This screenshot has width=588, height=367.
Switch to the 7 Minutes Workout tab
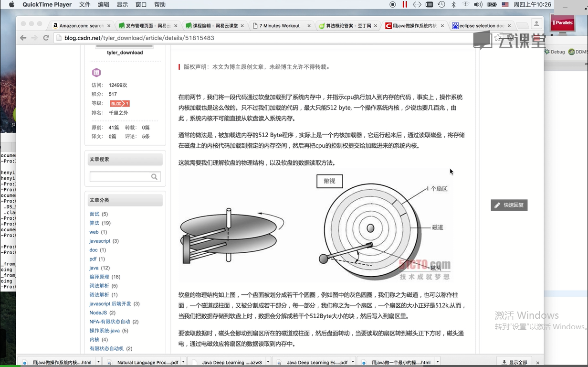click(x=280, y=26)
